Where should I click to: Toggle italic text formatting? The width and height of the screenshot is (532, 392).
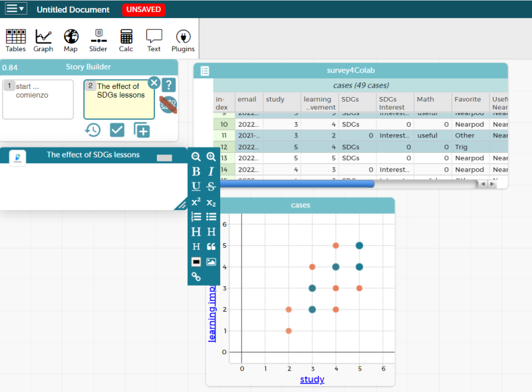pos(211,171)
